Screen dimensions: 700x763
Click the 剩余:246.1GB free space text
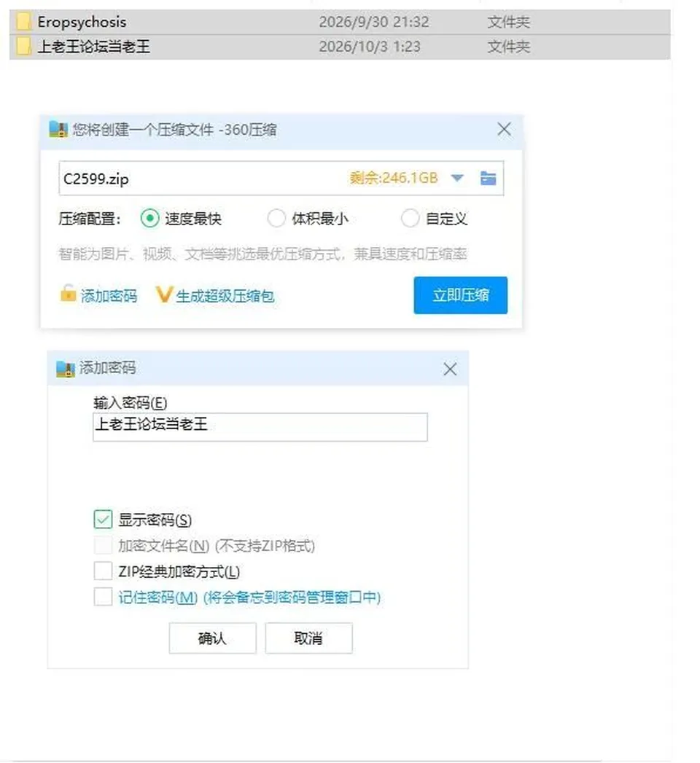point(393,178)
